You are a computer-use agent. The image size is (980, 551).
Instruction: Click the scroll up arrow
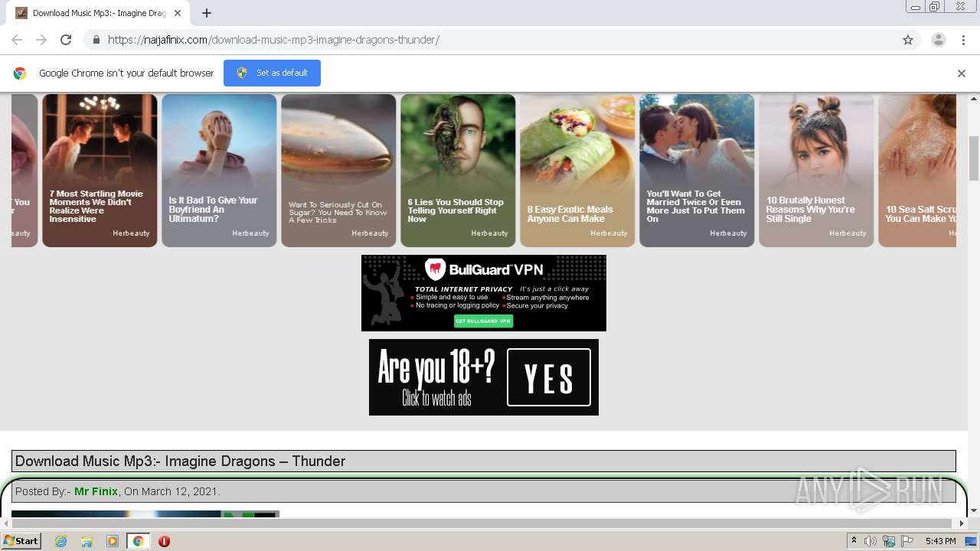[x=973, y=98]
